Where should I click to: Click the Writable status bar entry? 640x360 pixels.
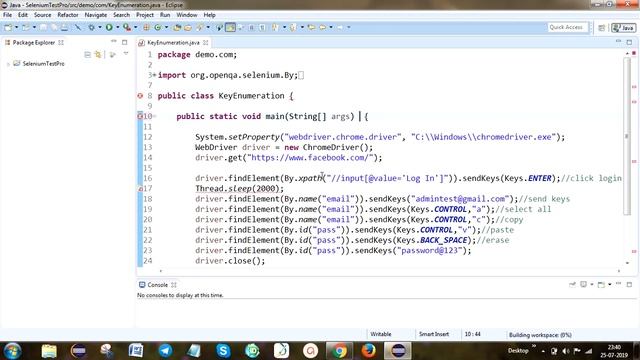pos(381,334)
